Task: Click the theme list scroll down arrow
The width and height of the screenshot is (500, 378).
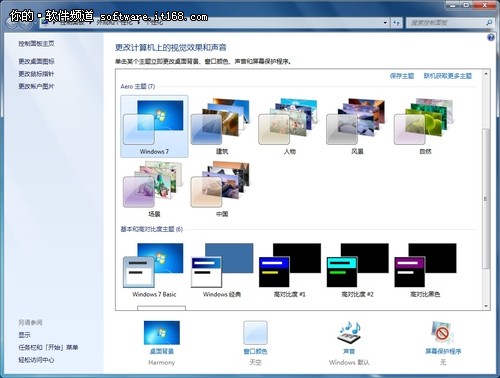Action: point(486,306)
